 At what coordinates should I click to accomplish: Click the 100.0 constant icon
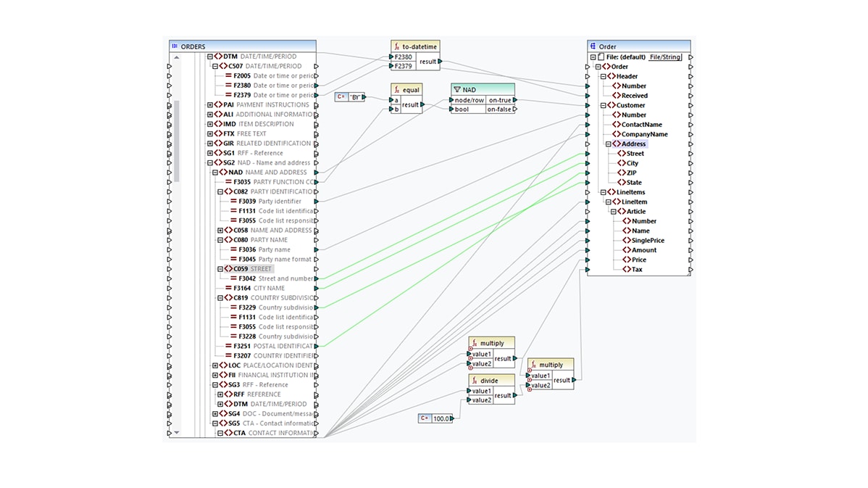click(x=425, y=418)
